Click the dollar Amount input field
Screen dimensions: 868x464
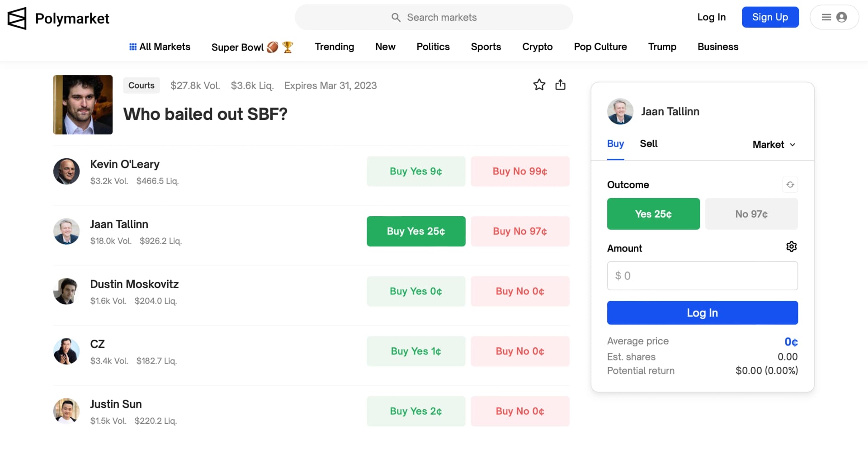[x=702, y=276]
